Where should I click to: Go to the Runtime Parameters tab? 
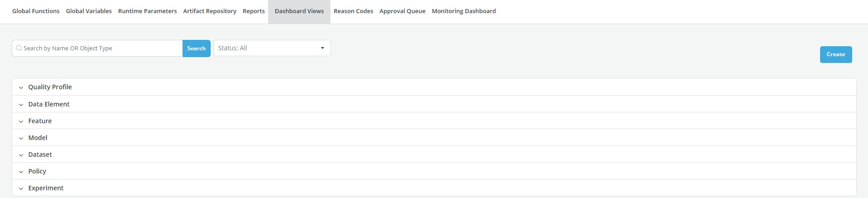[x=147, y=11]
